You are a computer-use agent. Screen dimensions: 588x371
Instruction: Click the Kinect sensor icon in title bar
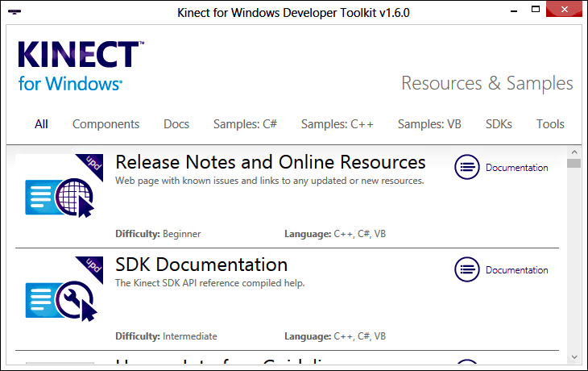point(14,12)
